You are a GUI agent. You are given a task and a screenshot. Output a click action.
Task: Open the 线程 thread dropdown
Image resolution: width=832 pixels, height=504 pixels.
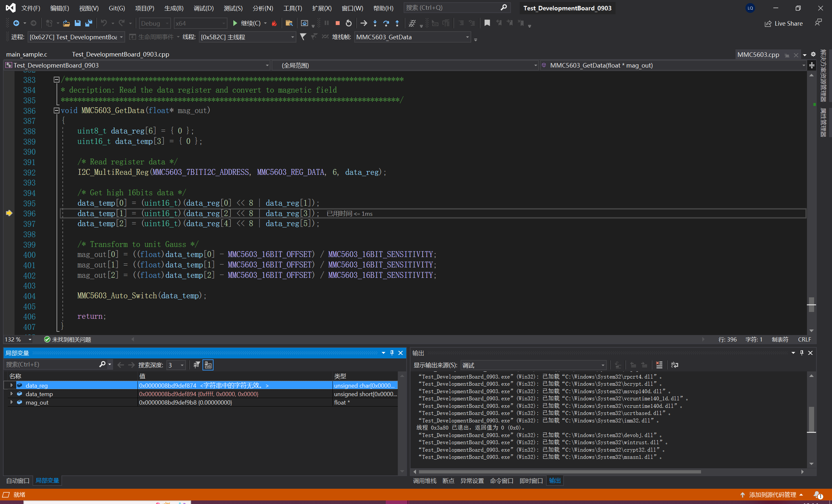pos(248,37)
